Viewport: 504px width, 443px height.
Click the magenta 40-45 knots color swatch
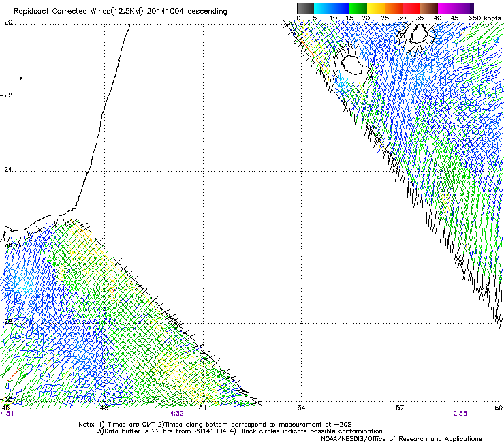[x=447, y=8]
